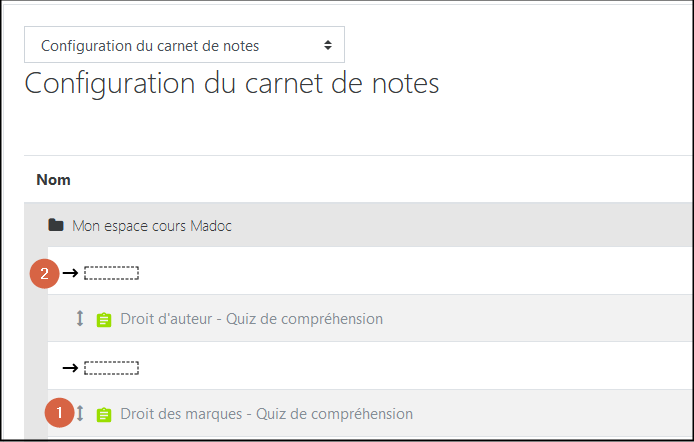Image resolution: width=694 pixels, height=442 pixels.
Task: Click the Nom column header
Action: click(x=53, y=180)
